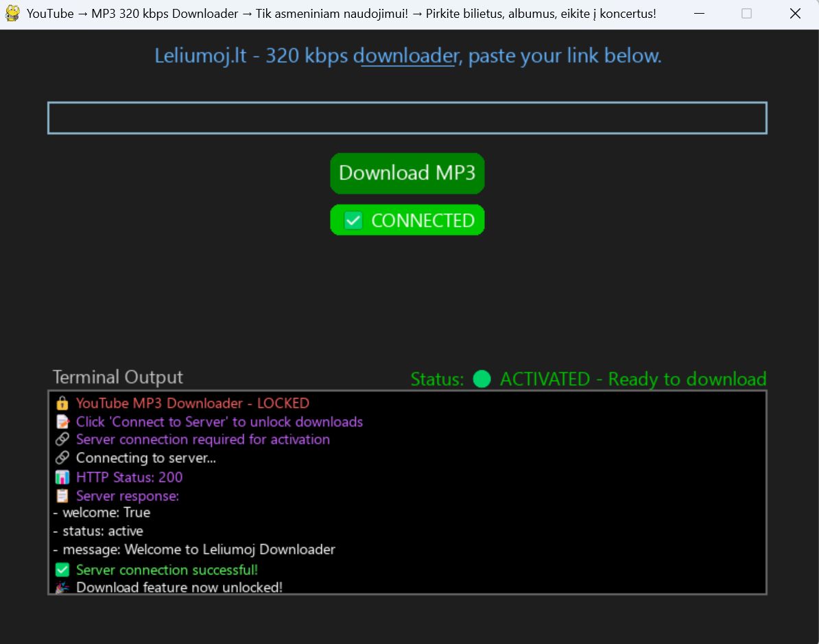This screenshot has width=819, height=644.
Task: Click the checkmark inside CONNECTED button
Action: point(353,220)
